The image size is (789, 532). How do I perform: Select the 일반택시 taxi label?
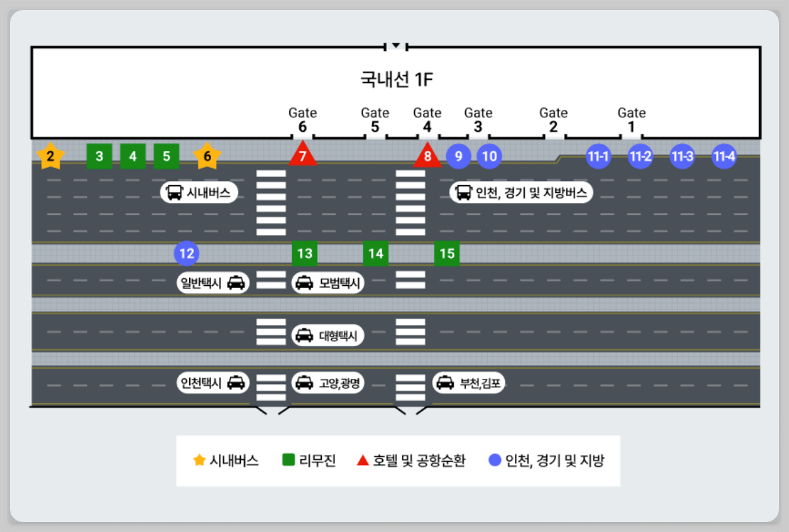click(x=213, y=283)
